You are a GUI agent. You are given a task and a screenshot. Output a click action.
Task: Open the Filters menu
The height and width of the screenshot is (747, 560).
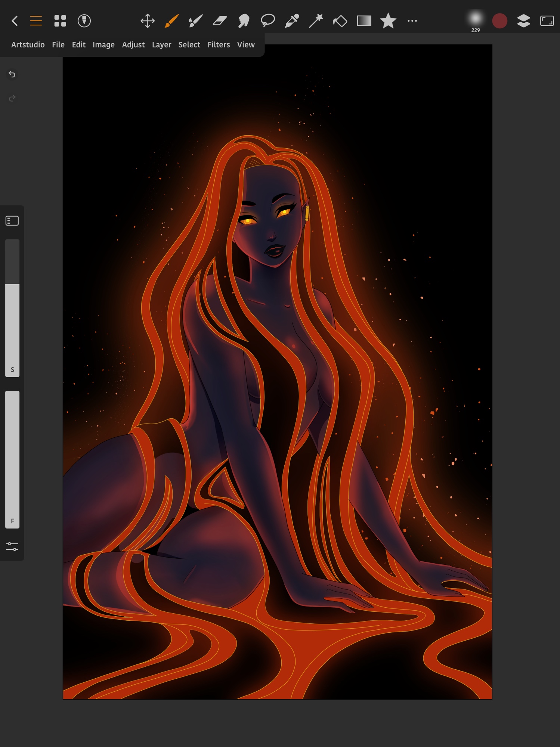(x=219, y=45)
